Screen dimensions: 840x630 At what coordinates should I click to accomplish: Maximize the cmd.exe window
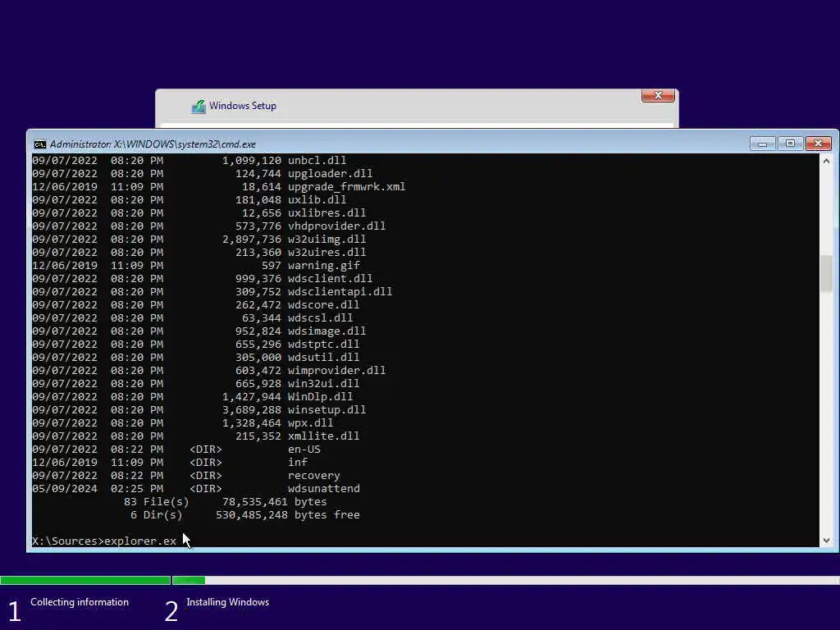pos(790,144)
